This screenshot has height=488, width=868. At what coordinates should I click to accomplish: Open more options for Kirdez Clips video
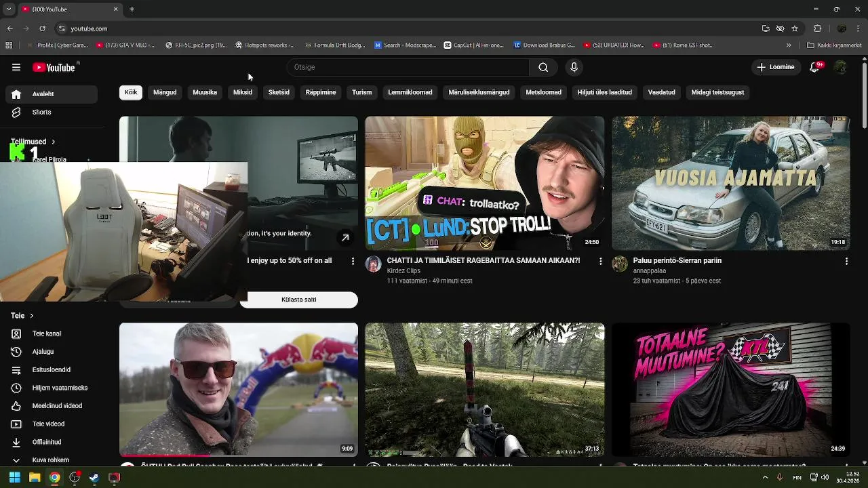click(600, 261)
